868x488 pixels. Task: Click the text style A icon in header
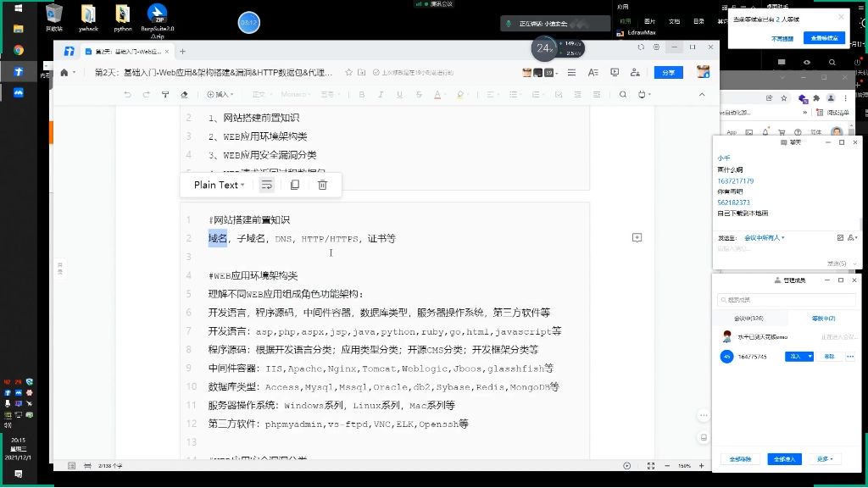tap(593, 73)
